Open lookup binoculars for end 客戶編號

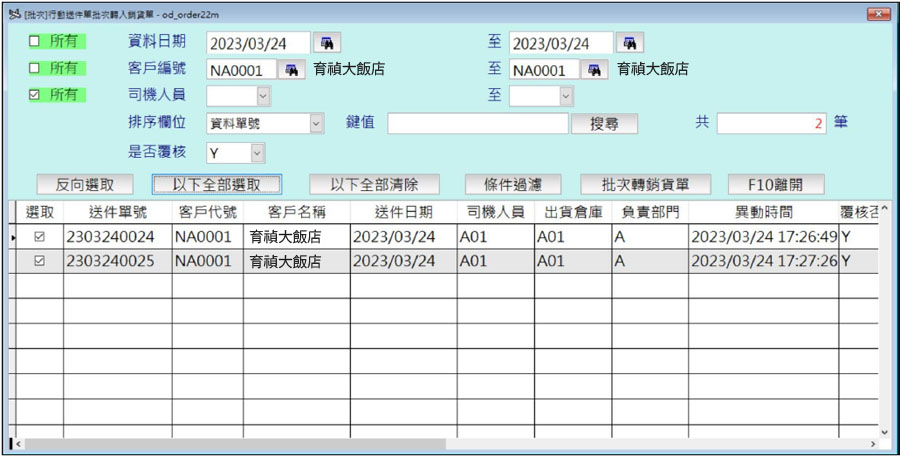coord(594,70)
